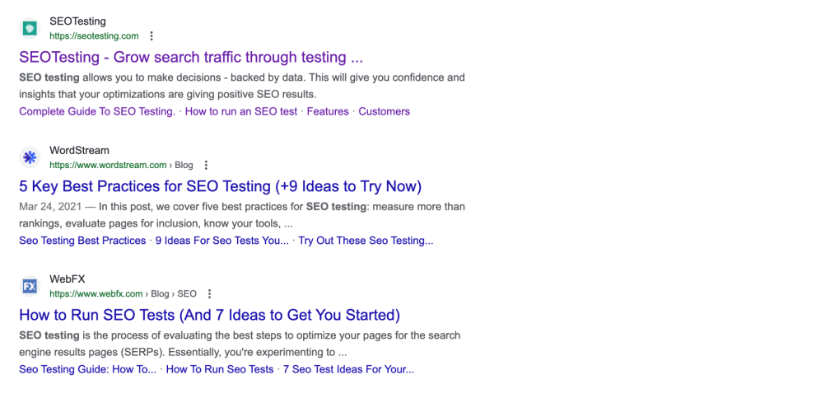Open 'How to Run SEO Tests' result title
This screenshot has width=823, height=396.
209,315
